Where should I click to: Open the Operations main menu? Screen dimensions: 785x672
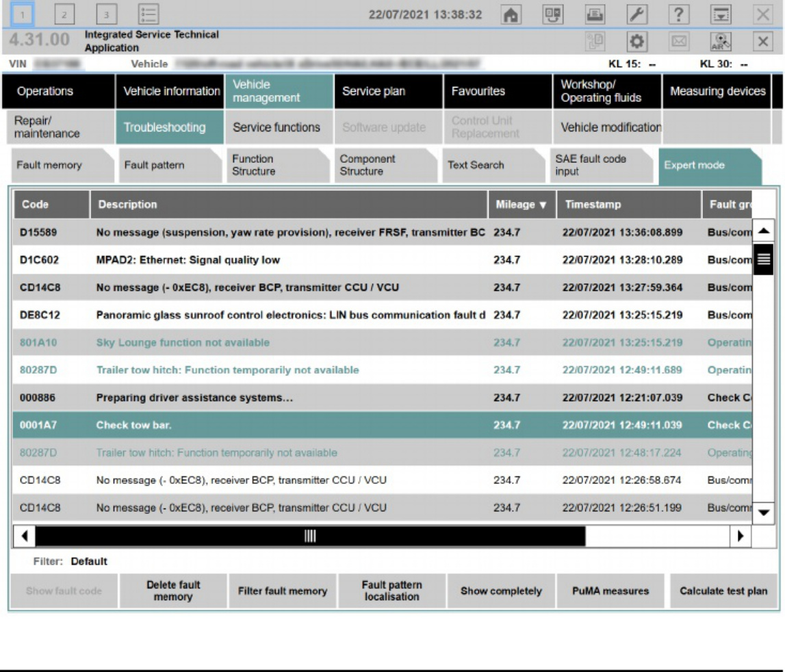[x=58, y=91]
